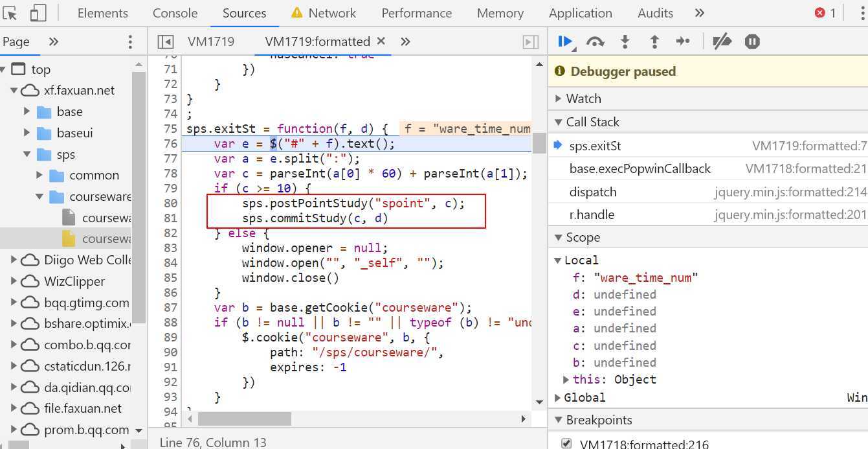Viewport: 868px width, 449px height.
Task: Open the Network tab
Action: 332,13
